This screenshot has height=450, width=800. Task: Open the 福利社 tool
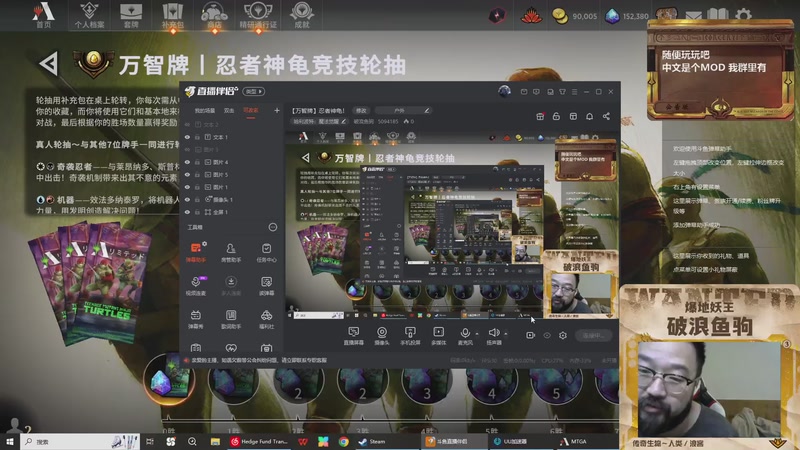pyautogui.click(x=266, y=319)
